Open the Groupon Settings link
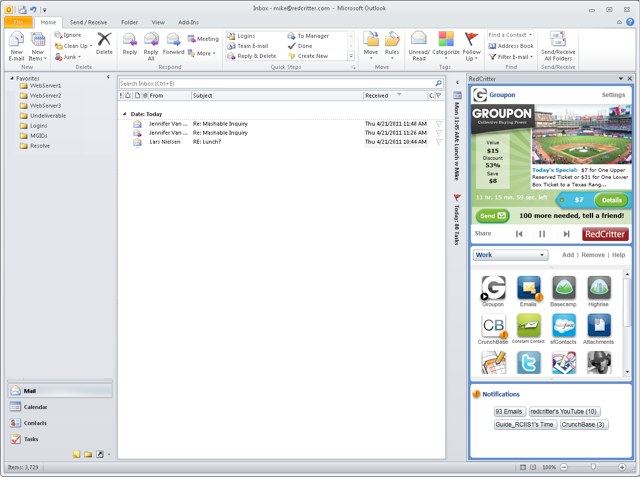The width and height of the screenshot is (640, 477). pos(613,95)
